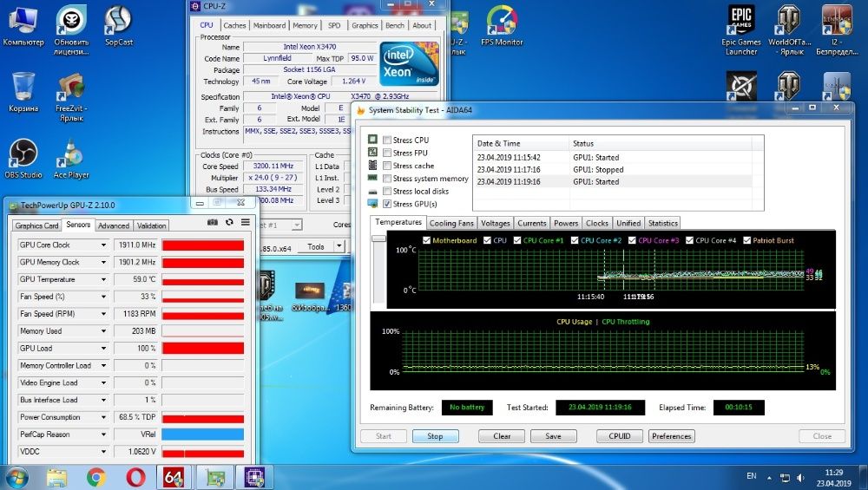
Task: Open the CPU-Z Tools dropdown arrow
Action: [x=339, y=246]
